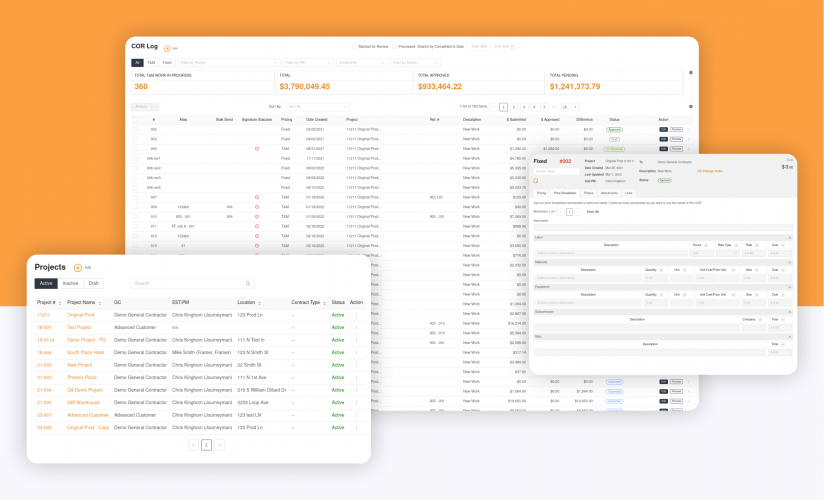Click the orange note icon under Fixed heading
Image resolution: width=824 pixels, height=500 pixels.
535,181
